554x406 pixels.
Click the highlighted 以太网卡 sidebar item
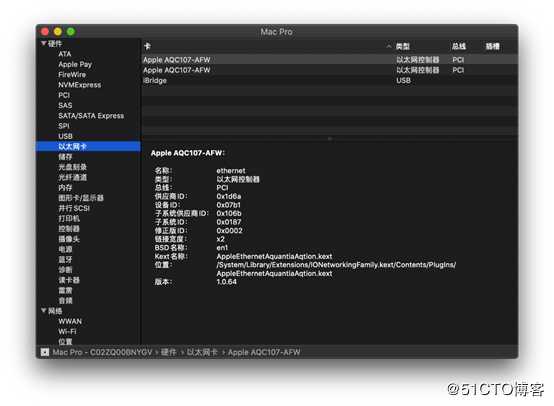88,146
